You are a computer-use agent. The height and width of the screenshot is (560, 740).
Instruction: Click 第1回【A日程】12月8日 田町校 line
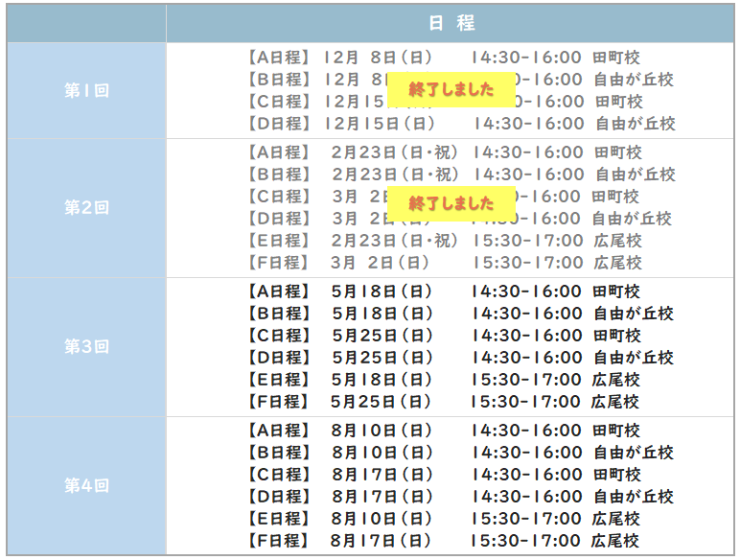coord(444,58)
